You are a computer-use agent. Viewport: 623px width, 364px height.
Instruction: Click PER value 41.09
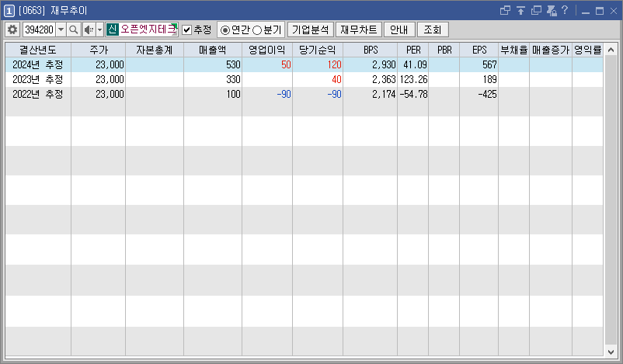tap(415, 64)
